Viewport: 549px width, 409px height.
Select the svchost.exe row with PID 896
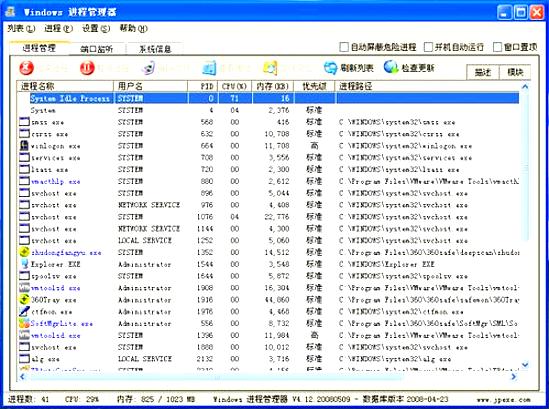click(x=268, y=193)
